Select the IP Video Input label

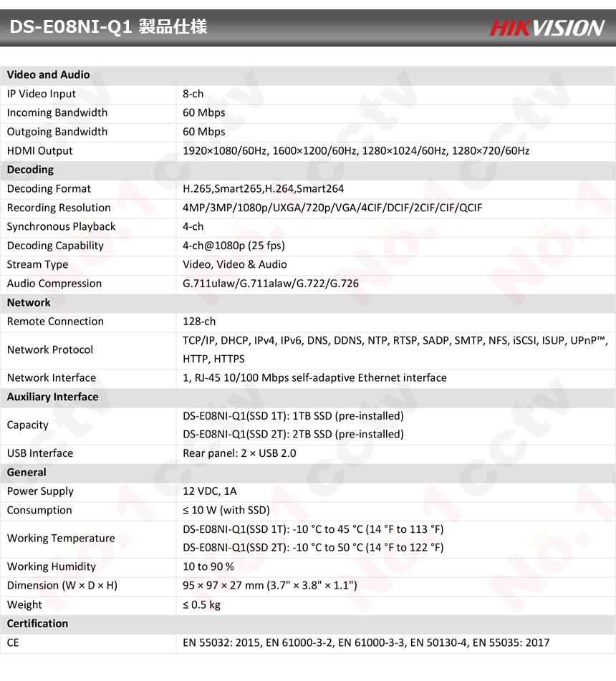pyautogui.click(x=42, y=94)
